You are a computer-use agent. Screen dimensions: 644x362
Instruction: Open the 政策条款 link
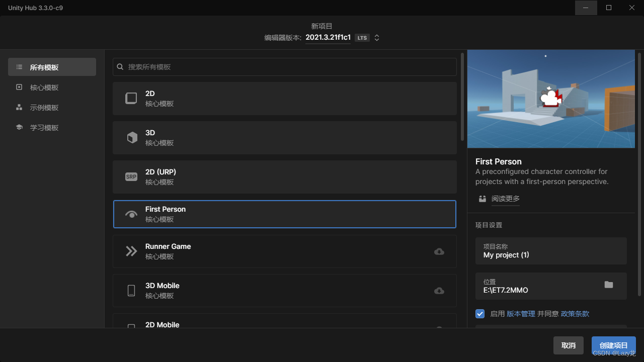(x=575, y=314)
